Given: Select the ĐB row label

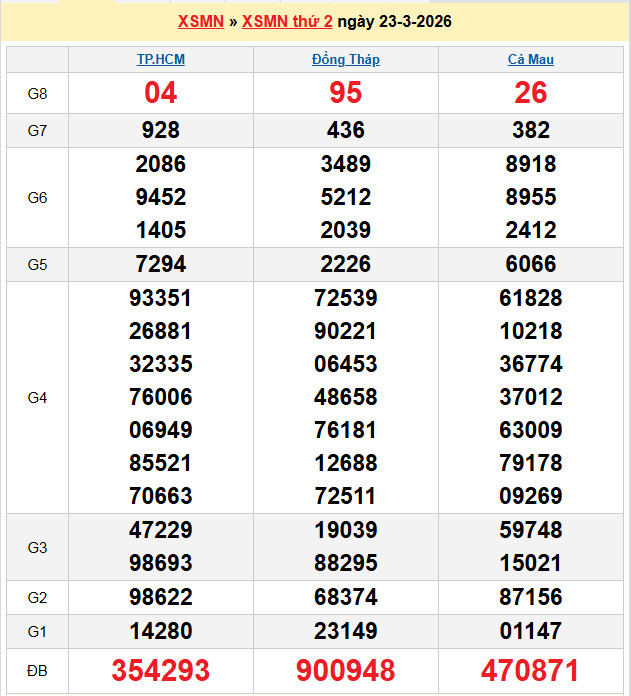Looking at the screenshot, I should click(37, 669).
